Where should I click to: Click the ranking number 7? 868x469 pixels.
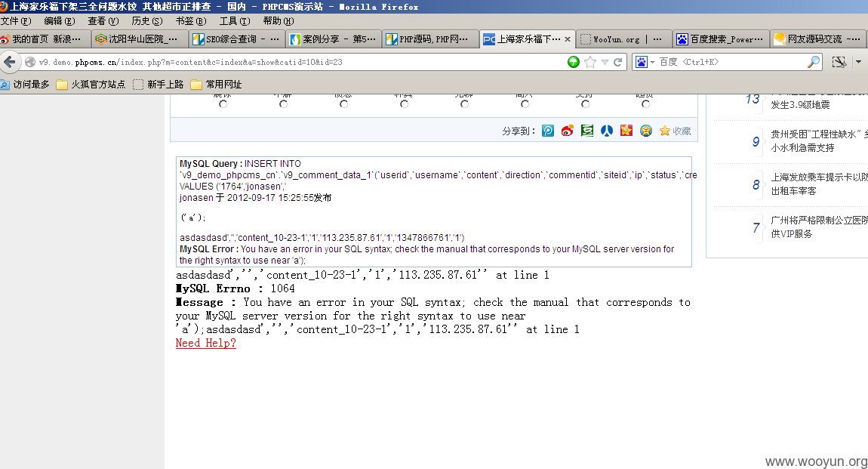pos(756,227)
